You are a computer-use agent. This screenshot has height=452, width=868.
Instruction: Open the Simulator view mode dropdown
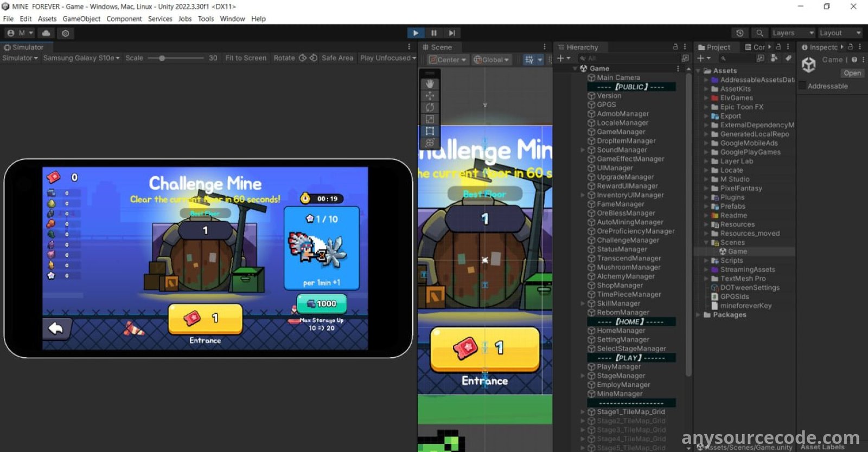pyautogui.click(x=20, y=58)
